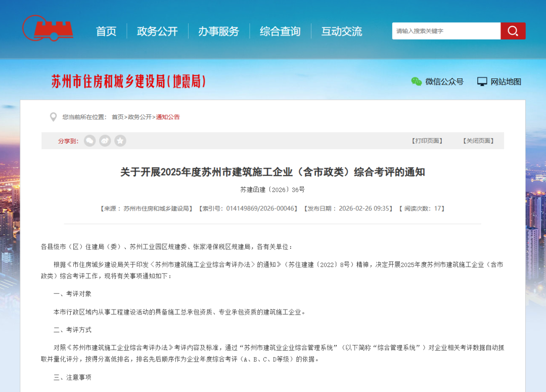Viewport: 546px width, 392px height.
Task: Open the 互动交流 navigation menu item
Action: [341, 31]
